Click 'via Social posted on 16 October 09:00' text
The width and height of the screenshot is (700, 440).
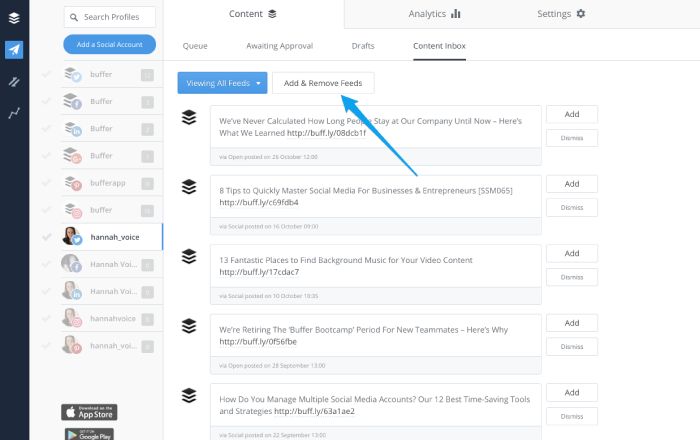click(269, 227)
